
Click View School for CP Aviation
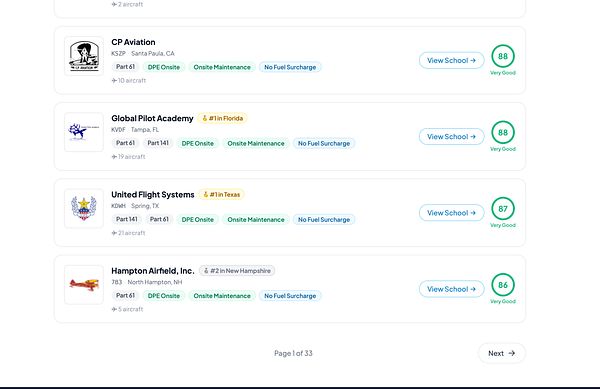[452, 60]
